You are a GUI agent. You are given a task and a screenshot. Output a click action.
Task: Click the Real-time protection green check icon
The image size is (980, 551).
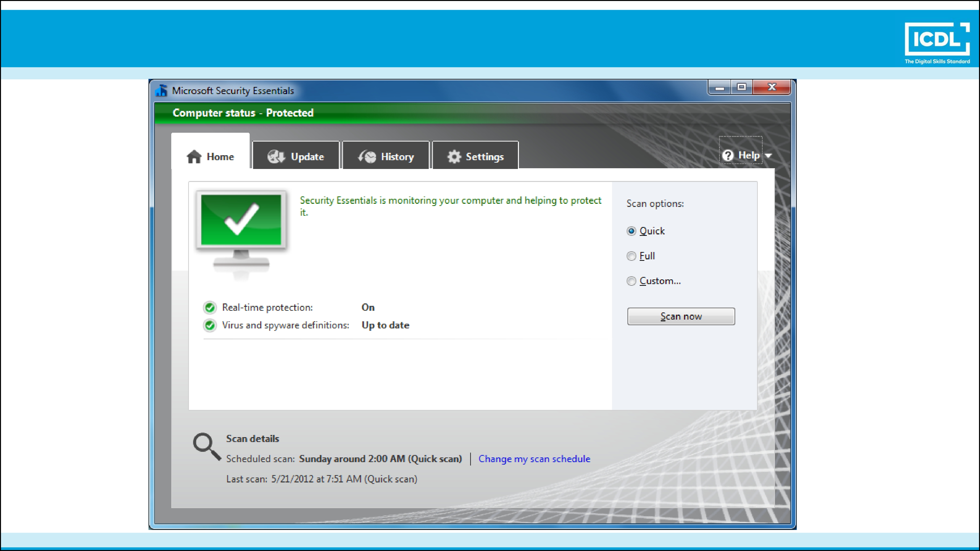point(210,307)
